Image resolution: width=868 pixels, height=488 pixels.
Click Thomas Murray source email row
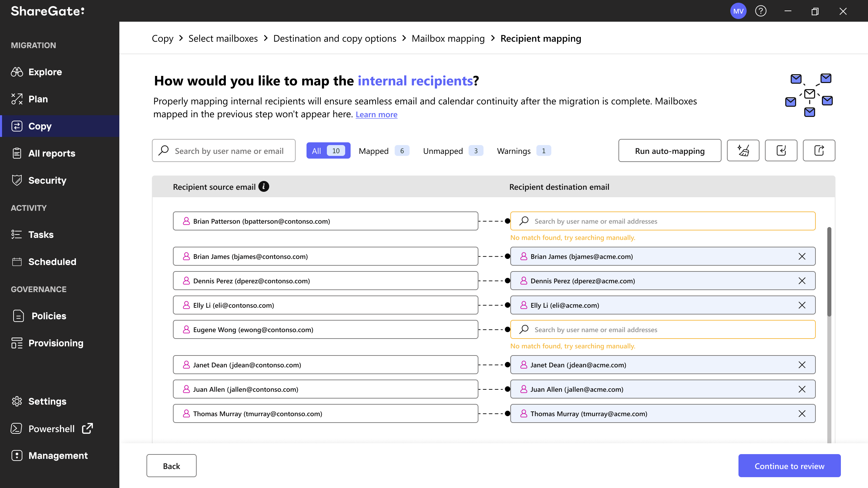click(325, 413)
